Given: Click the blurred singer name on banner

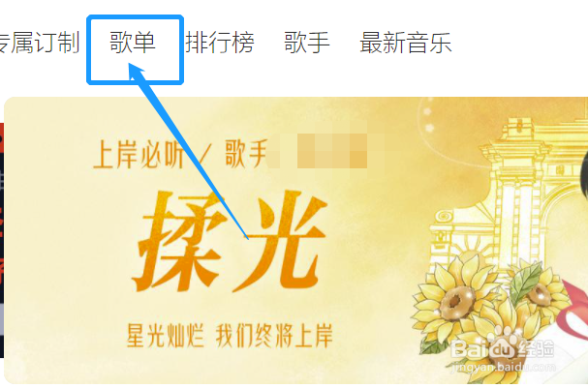Looking at the screenshot, I should coord(319,152).
